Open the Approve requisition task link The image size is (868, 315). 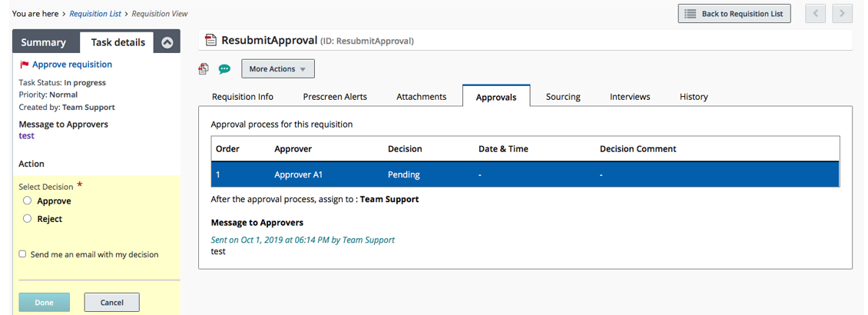[x=72, y=65]
